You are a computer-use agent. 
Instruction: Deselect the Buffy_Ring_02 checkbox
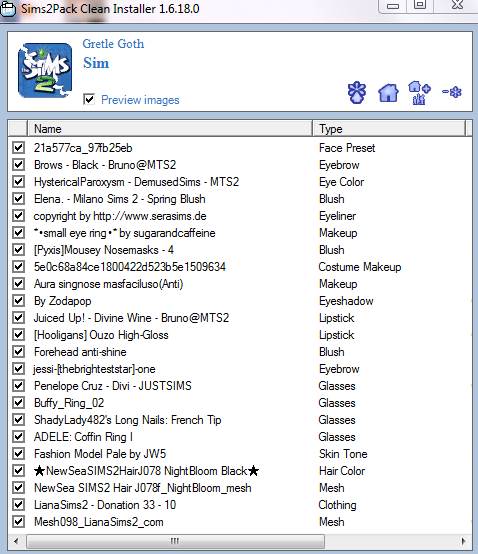click(18, 403)
